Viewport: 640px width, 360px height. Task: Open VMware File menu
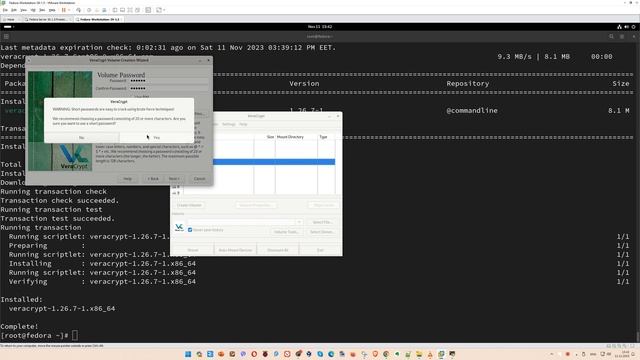[x=5, y=10]
